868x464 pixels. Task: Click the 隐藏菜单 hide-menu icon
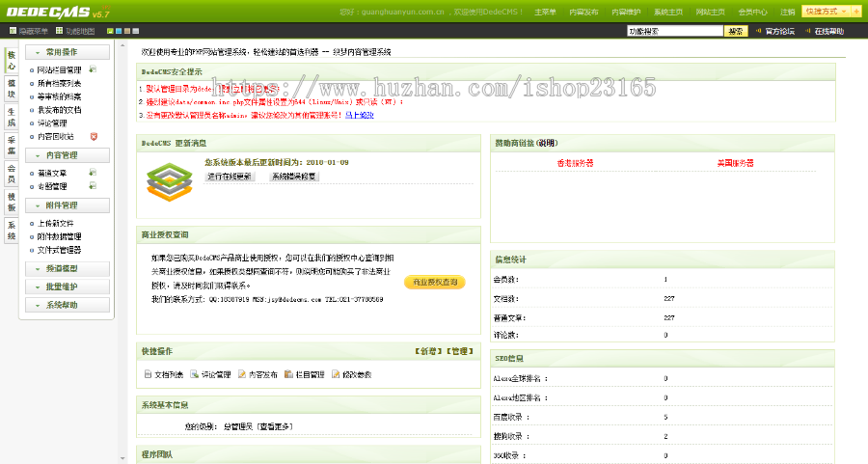tap(13, 31)
